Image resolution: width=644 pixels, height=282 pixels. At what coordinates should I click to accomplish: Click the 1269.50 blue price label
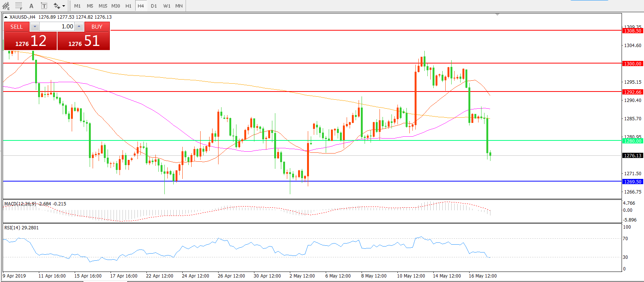pyautogui.click(x=633, y=182)
